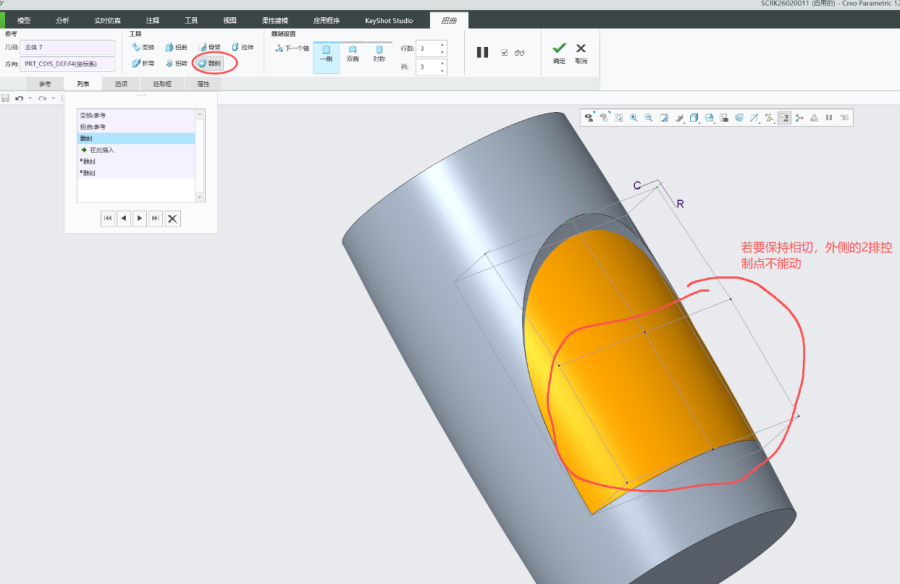Viewport: 900px width, 584px height.
Task: Click Zoom Out in graphics toolbar
Action: [x=649, y=118]
